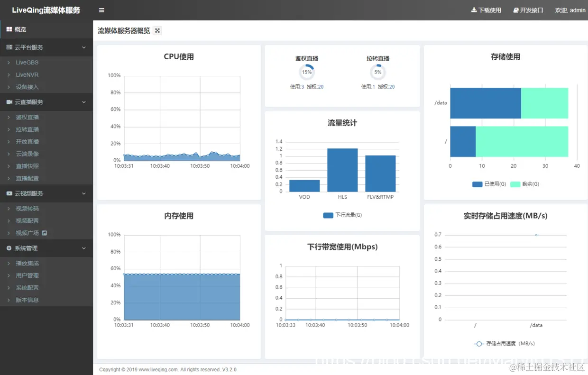Click the 欢迎, admin user menu

pos(570,10)
